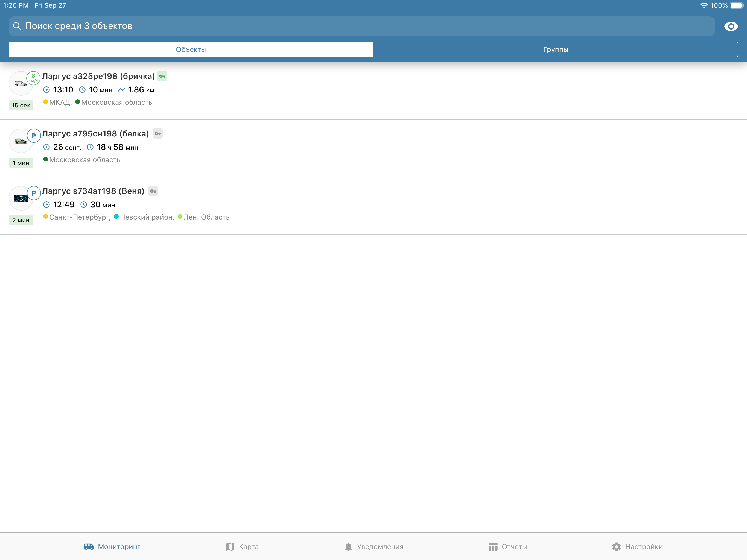The width and height of the screenshot is (747, 560).
Task: Tap the gray key icon for белка
Action: [x=158, y=134]
